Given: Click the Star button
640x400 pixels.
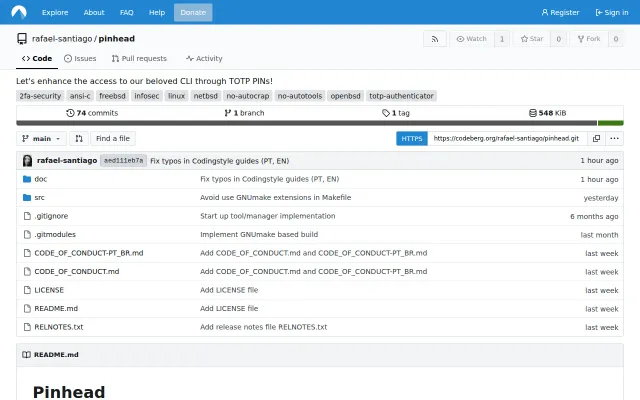Looking at the screenshot, I should click(532, 39).
